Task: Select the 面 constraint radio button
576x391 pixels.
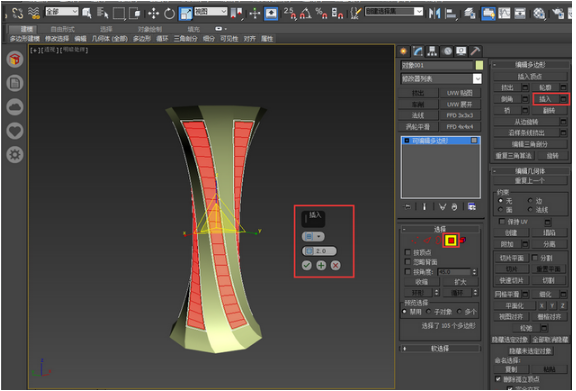Action: point(500,210)
